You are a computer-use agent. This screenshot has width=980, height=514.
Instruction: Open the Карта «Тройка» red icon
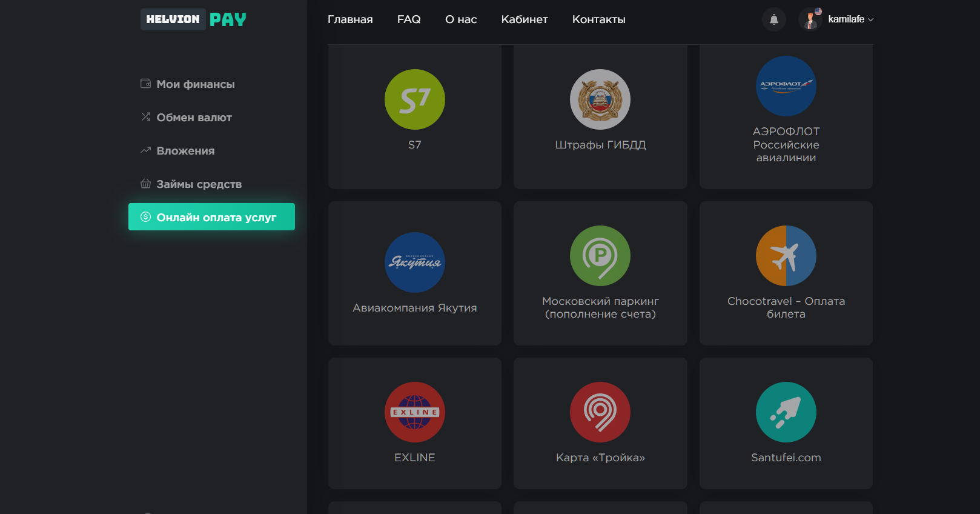click(x=600, y=412)
